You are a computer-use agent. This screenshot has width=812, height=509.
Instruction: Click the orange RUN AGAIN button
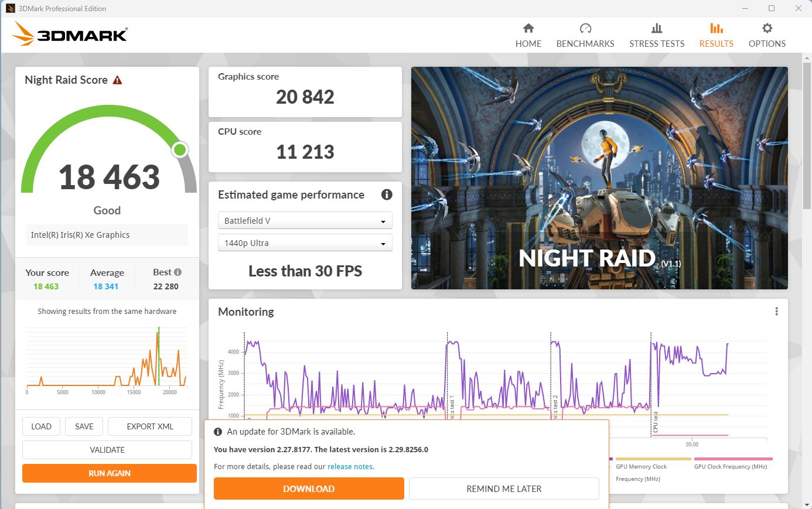[110, 473]
